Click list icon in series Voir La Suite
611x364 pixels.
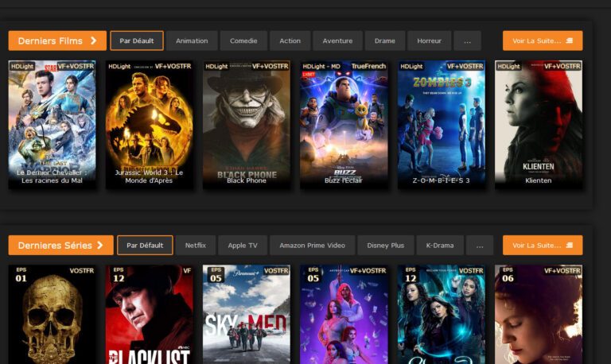point(570,246)
